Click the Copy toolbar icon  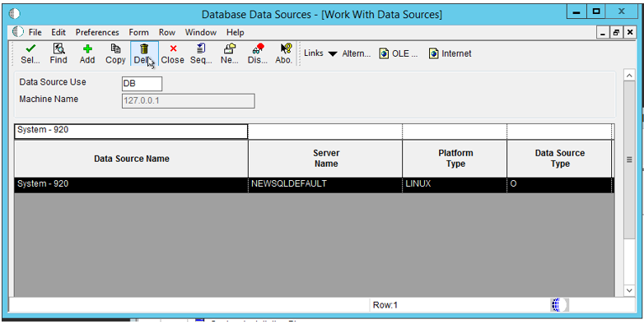(x=115, y=49)
